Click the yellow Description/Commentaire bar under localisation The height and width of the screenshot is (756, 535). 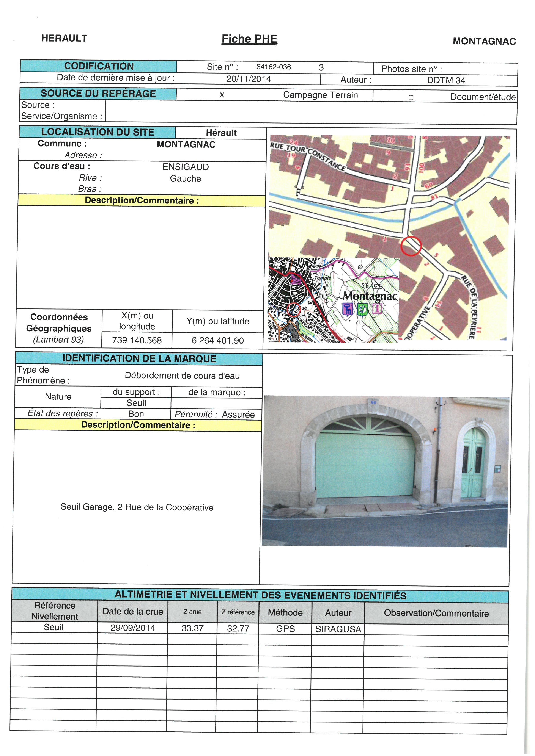142,200
